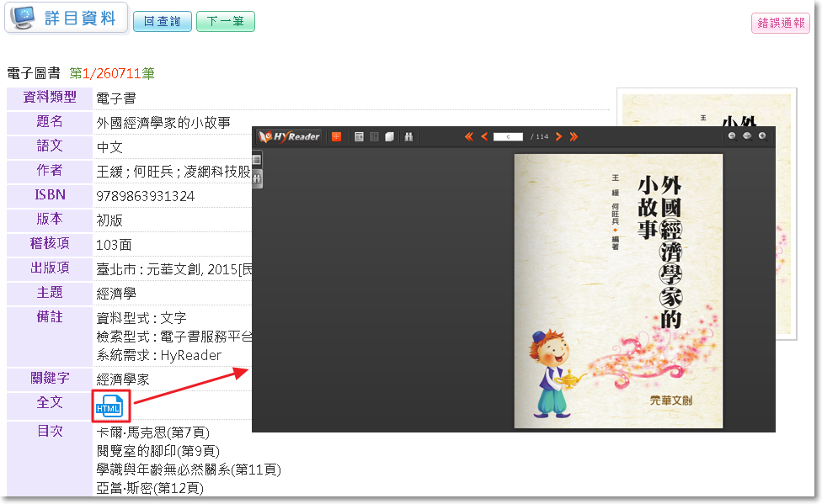Click the page number input field

click(x=509, y=136)
